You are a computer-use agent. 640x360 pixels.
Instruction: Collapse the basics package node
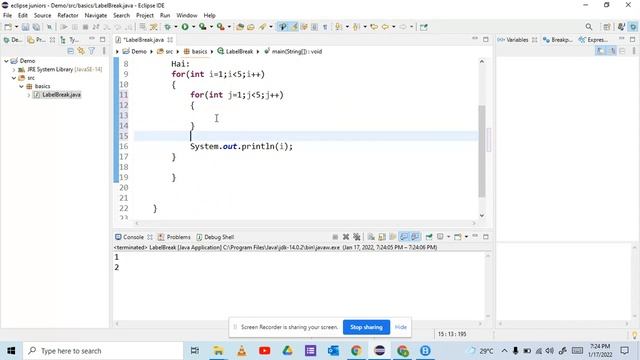[21, 87]
